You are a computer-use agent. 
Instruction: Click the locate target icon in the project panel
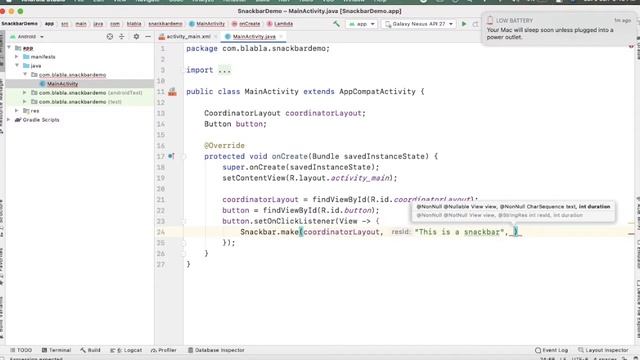[110, 37]
